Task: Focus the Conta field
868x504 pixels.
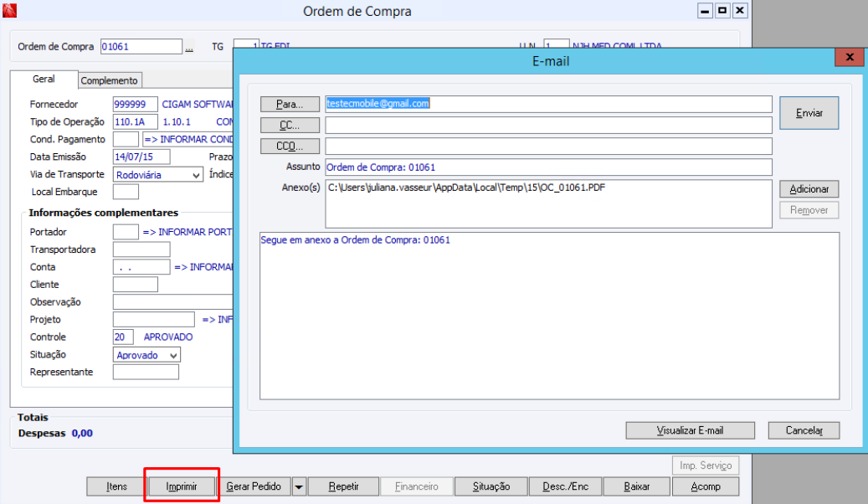Action: [141, 268]
